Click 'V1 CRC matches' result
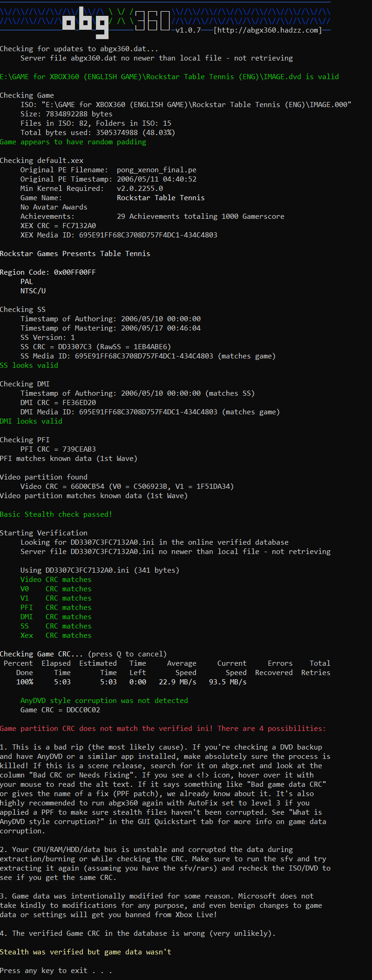The width and height of the screenshot is (372, 980). point(56,598)
